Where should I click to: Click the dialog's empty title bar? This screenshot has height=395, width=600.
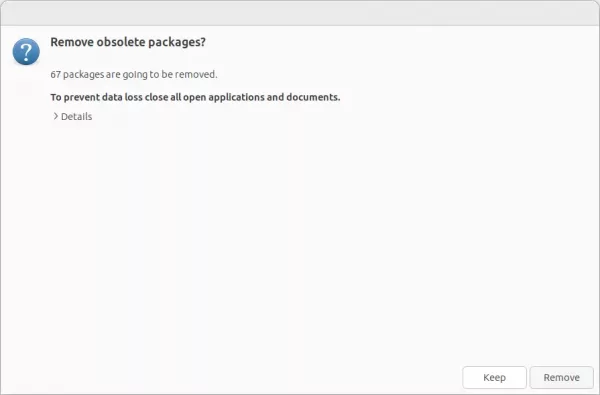tap(300, 13)
